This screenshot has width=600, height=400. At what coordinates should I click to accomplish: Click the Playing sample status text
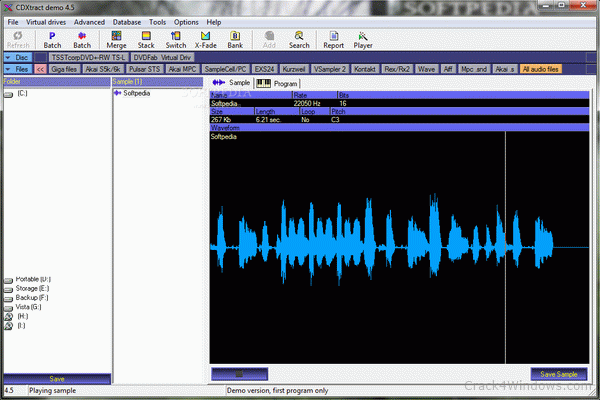52,390
